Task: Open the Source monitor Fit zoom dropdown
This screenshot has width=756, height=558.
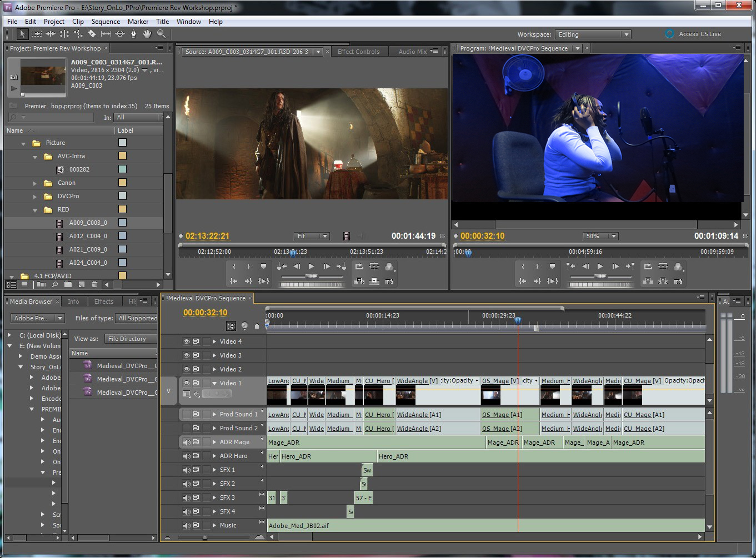Action: 312,236
